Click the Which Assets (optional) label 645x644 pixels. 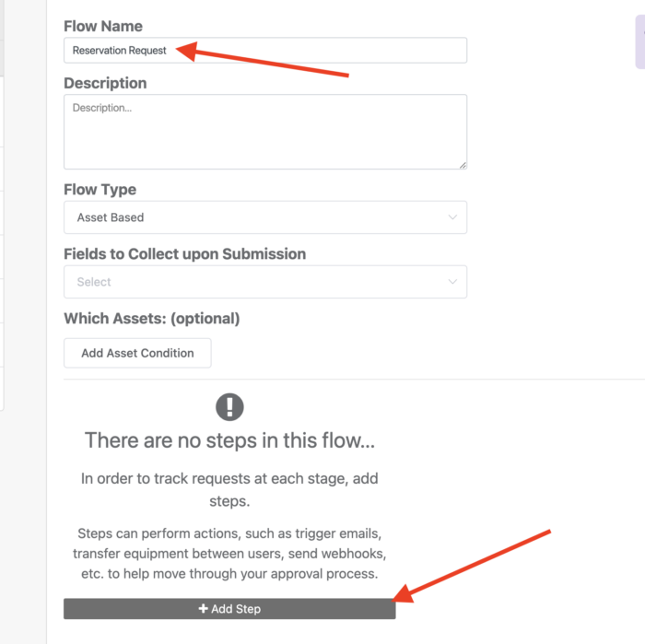coord(152,318)
